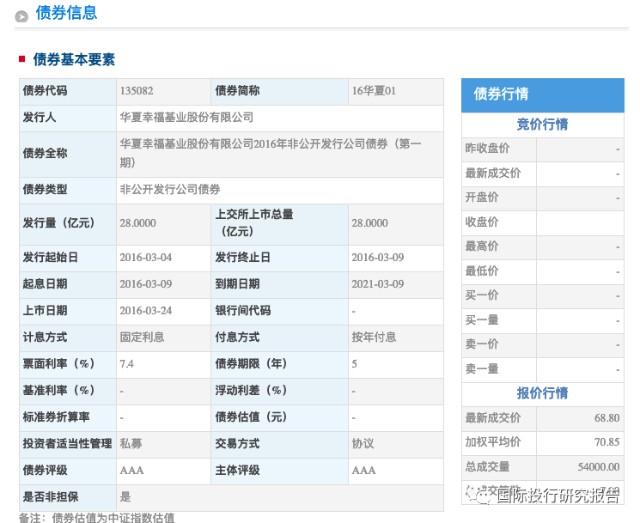Click the 债券基本要素 section title
The height and width of the screenshot is (523, 640).
[x=74, y=60]
